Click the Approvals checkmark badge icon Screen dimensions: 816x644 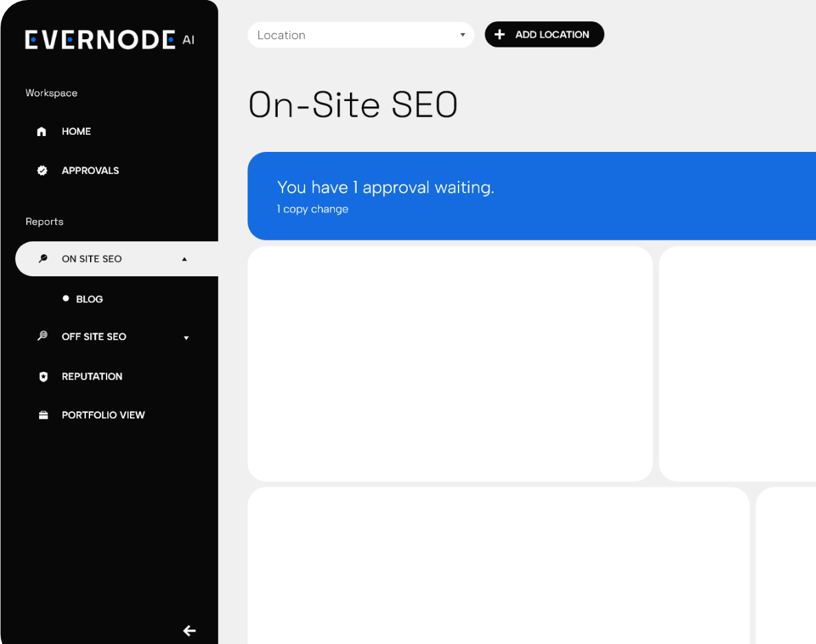tap(42, 170)
